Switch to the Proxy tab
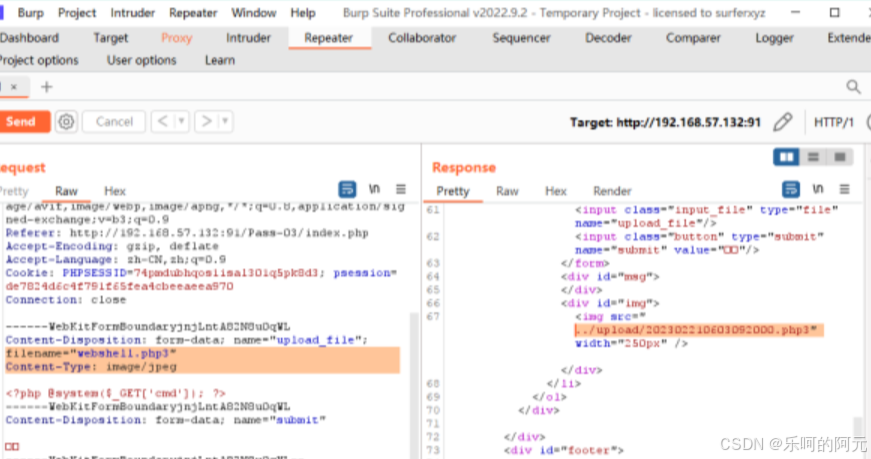This screenshot has height=459, width=871. (x=177, y=38)
